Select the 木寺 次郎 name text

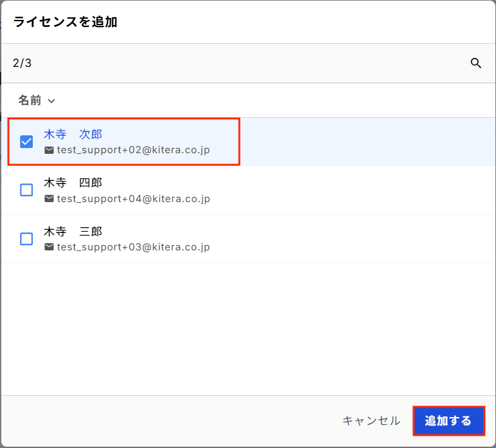point(73,135)
